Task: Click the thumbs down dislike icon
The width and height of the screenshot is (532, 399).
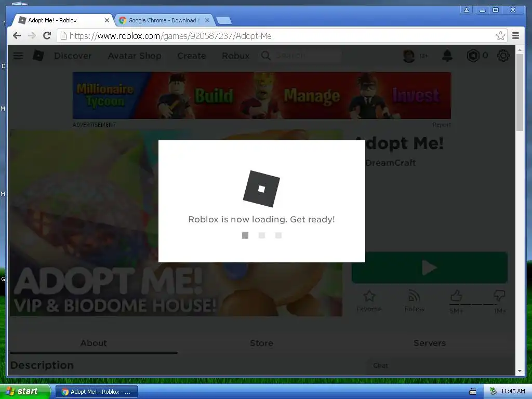Action: point(499,296)
